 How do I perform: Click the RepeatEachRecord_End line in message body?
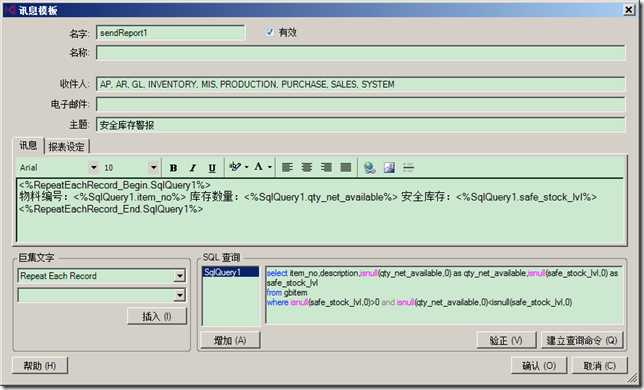pyautogui.click(x=111, y=209)
